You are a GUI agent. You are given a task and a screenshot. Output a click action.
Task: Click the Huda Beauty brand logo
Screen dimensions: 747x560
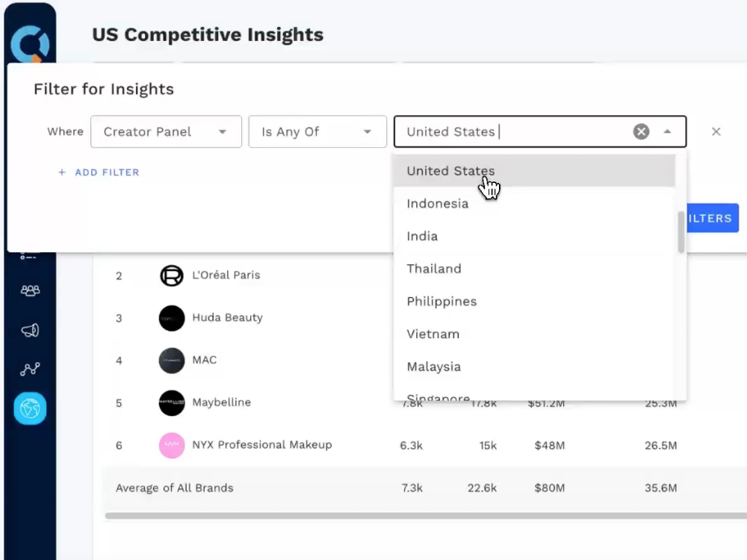(x=172, y=318)
